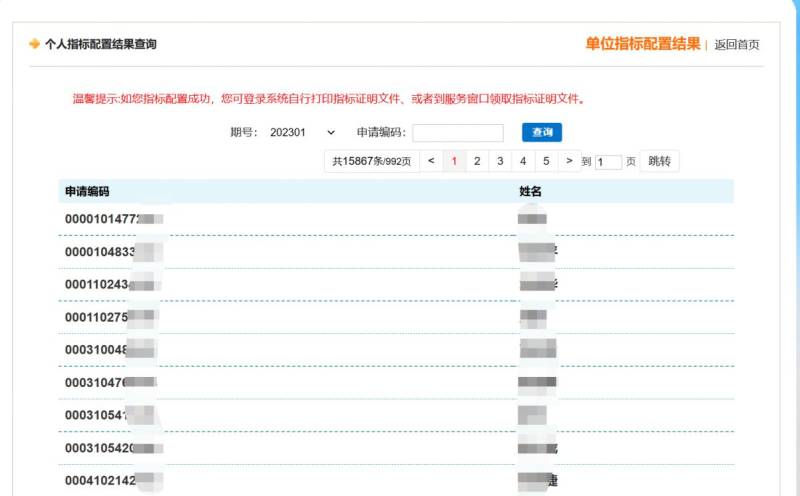800x496 pixels.
Task: Click the 个人指标配置结果查询 page title
Action: tap(101, 44)
